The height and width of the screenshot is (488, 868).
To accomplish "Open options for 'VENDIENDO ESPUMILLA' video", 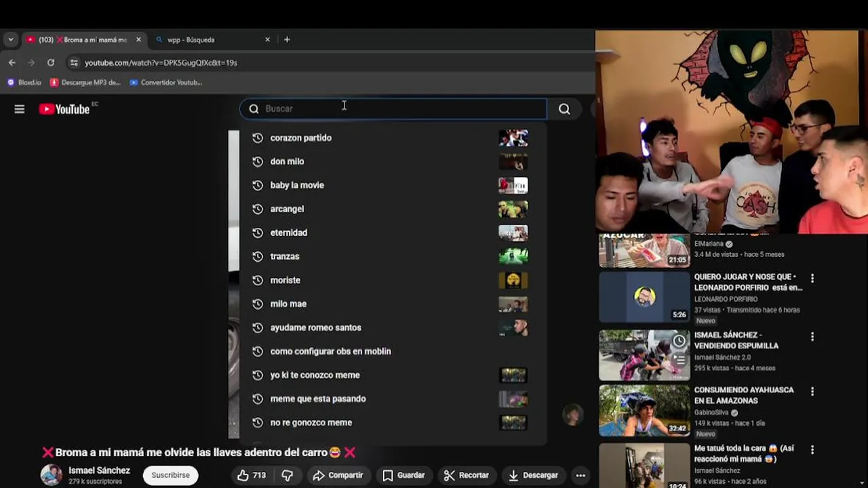I will point(812,337).
